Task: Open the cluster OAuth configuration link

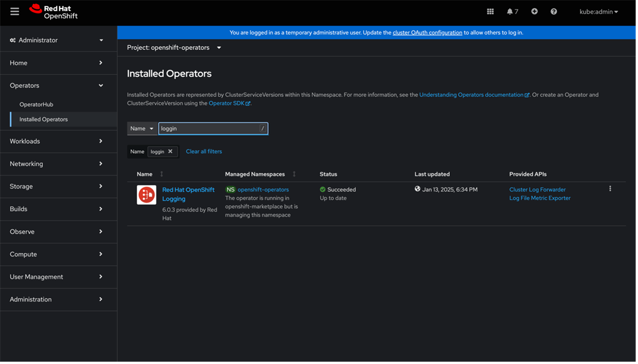Action: (x=427, y=32)
